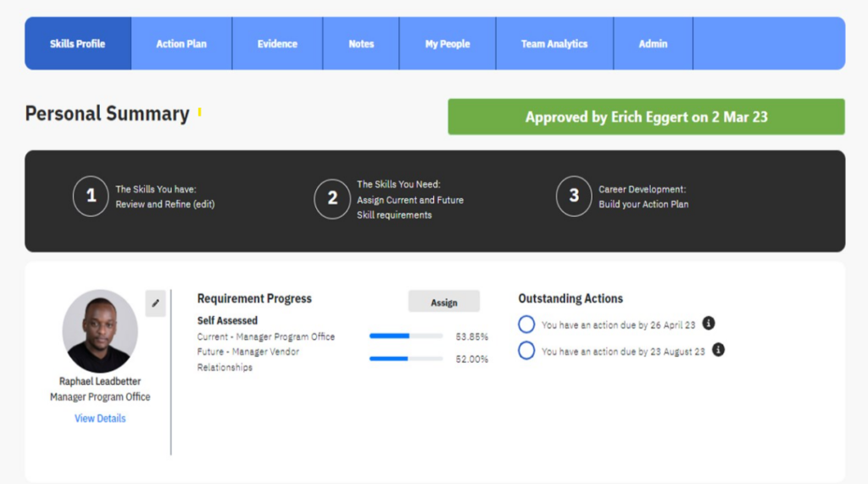
Task: Tick the circle for action due 23 August 23
Action: tap(526, 351)
